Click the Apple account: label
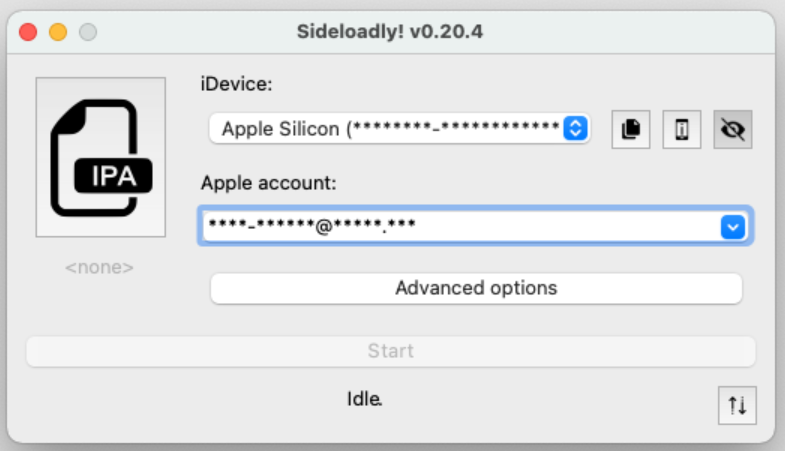This screenshot has height=451, width=785. 268,183
